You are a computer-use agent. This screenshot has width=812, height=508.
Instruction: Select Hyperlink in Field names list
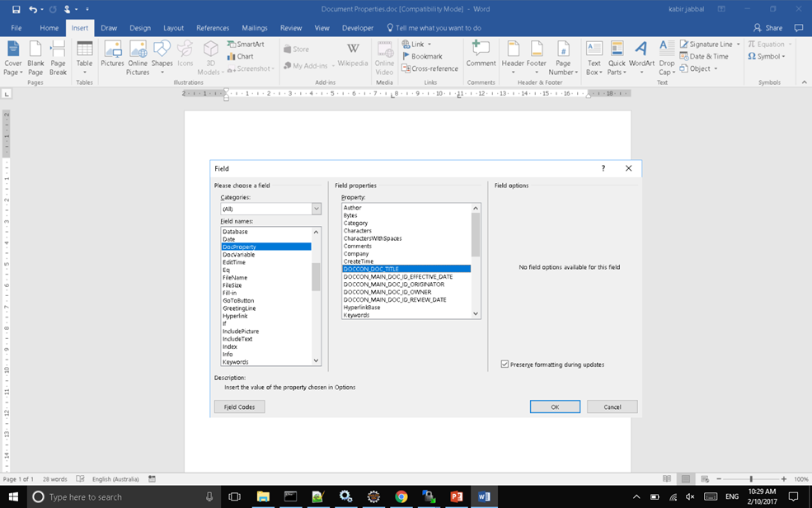coord(266,316)
